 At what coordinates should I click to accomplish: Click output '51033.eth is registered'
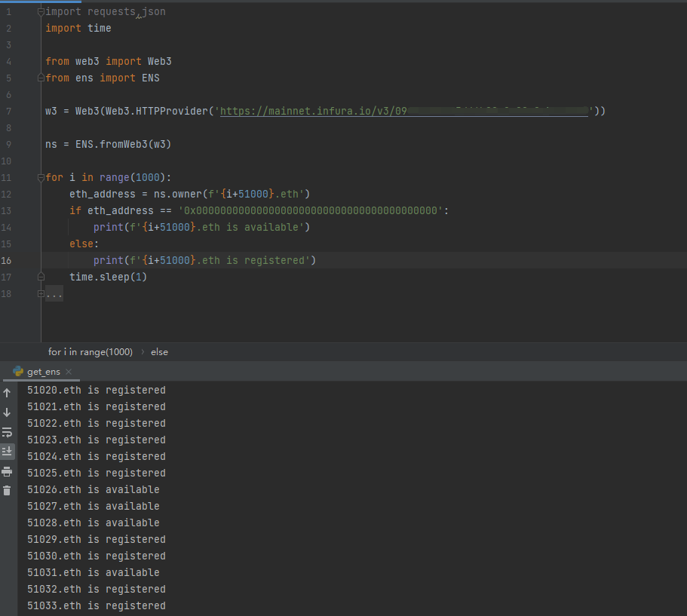pyautogui.click(x=97, y=605)
